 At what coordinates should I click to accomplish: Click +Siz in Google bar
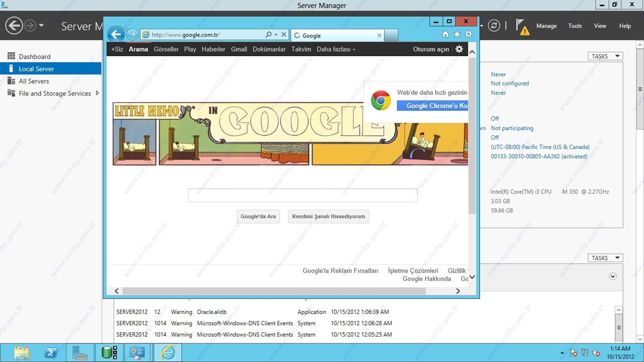click(117, 49)
